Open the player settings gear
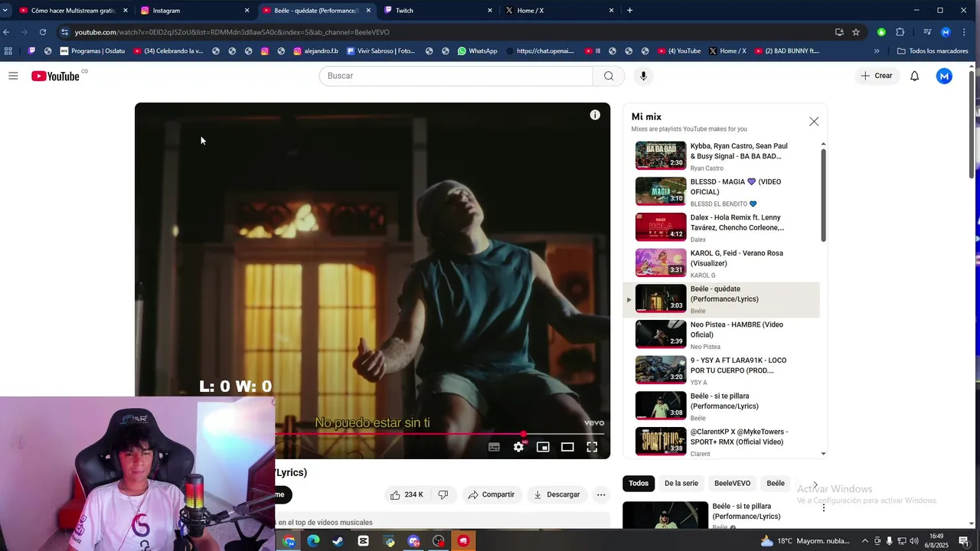This screenshot has height=551, width=980. pos(518,447)
